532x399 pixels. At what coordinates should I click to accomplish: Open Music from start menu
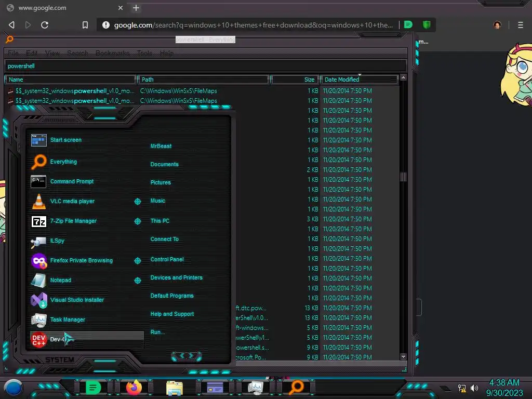(158, 201)
